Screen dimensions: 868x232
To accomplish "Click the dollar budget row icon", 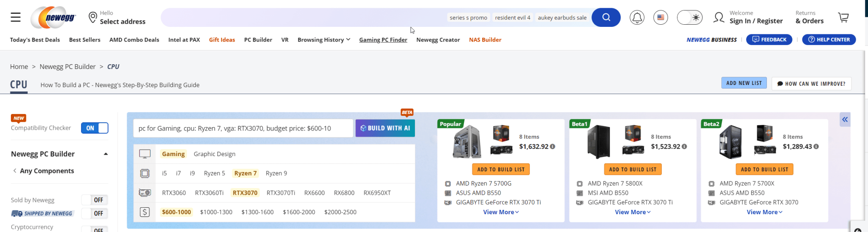I will click(x=145, y=212).
